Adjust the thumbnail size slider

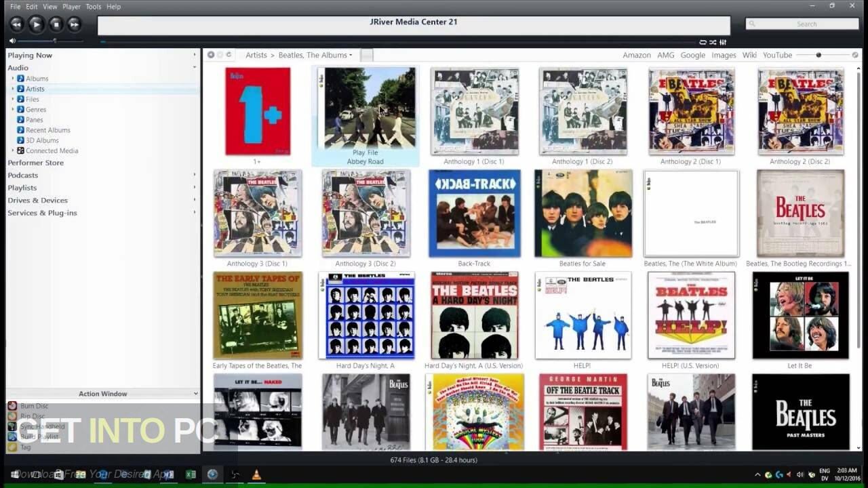click(x=818, y=55)
